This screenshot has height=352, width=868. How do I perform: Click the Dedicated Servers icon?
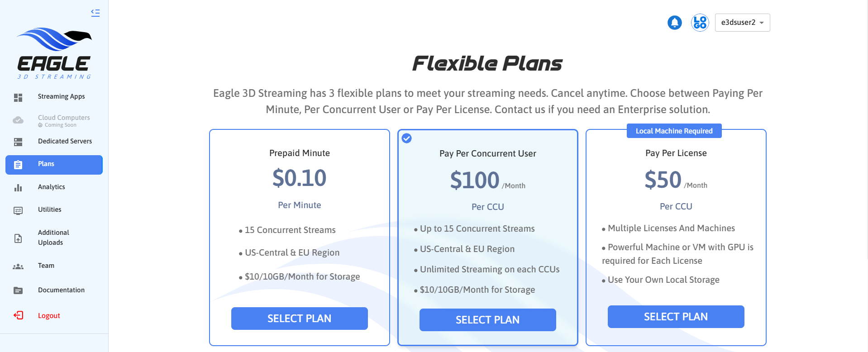tap(18, 142)
